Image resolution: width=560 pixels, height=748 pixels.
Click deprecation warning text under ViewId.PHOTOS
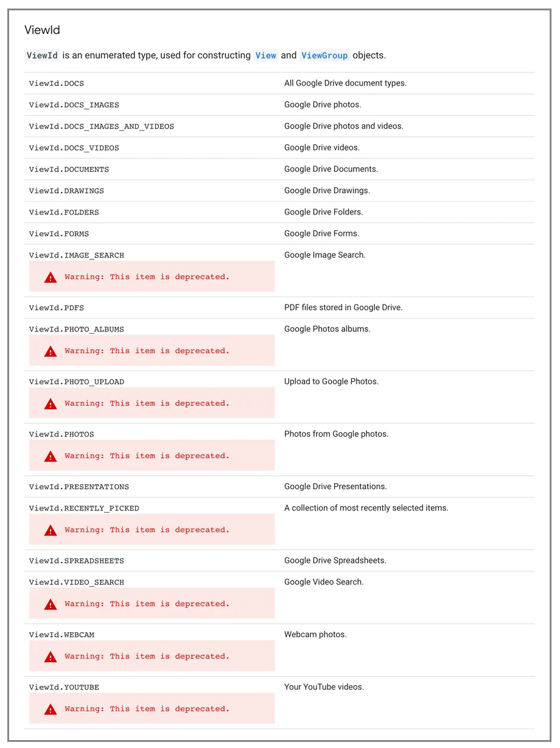(x=147, y=456)
